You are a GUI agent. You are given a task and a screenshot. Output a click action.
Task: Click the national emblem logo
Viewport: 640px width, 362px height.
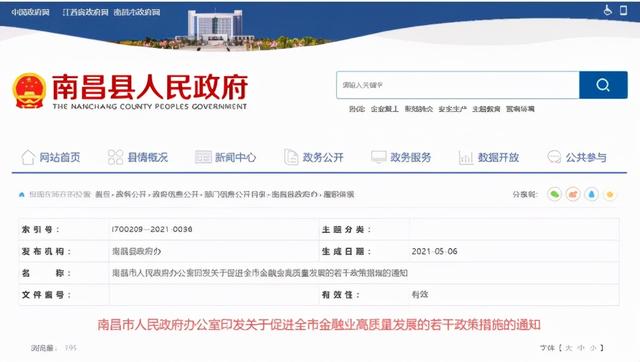(29, 91)
